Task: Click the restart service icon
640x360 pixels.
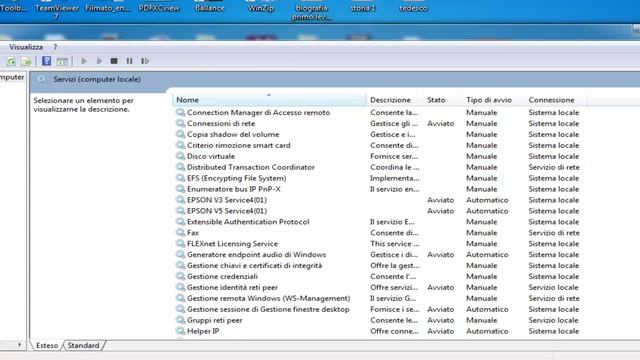Action: (145, 61)
